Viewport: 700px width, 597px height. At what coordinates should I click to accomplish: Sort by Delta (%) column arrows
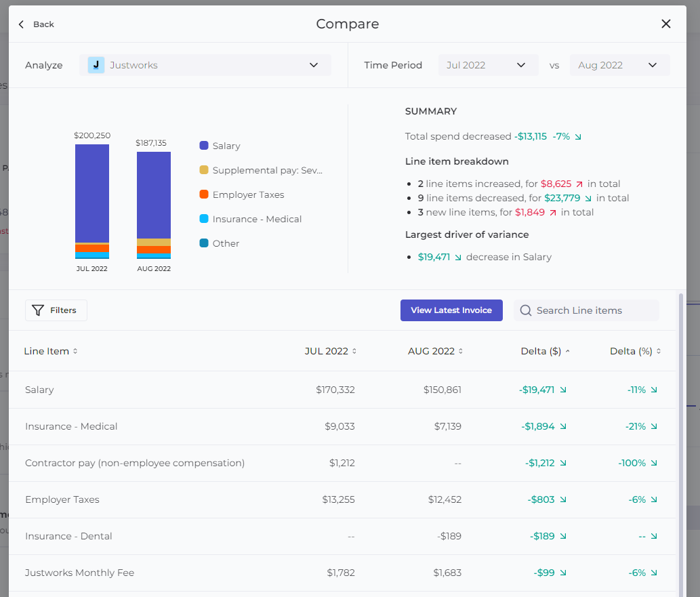(x=659, y=352)
